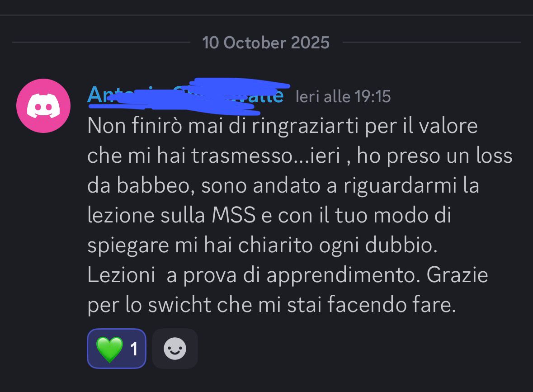This screenshot has height=392, width=533.
Task: Select the 10 October 2025 date divider
Action: click(x=266, y=43)
